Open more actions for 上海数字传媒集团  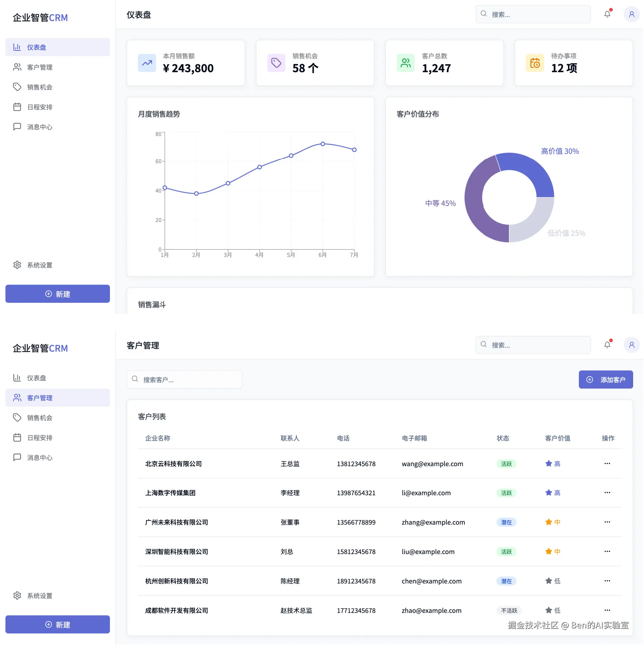pyautogui.click(x=607, y=493)
